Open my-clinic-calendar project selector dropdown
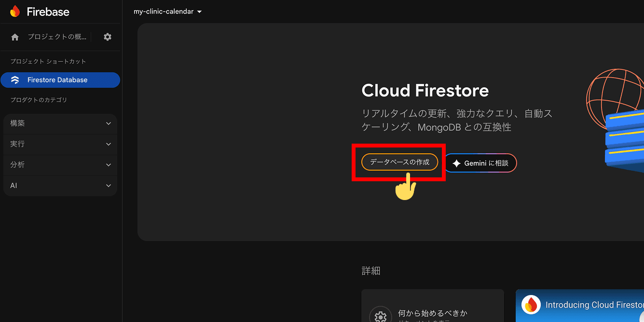This screenshot has height=322, width=644. (x=167, y=12)
